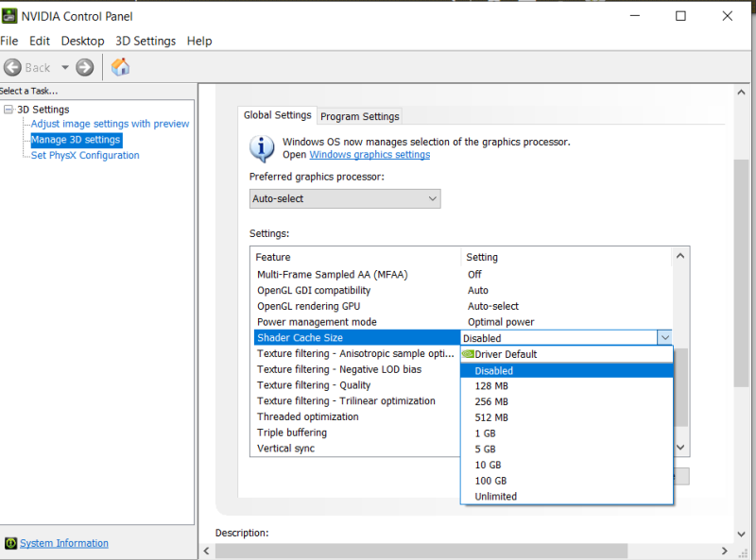Open Set PhysX Configuration
Screen dimensions: 756x560
pyautogui.click(x=85, y=155)
